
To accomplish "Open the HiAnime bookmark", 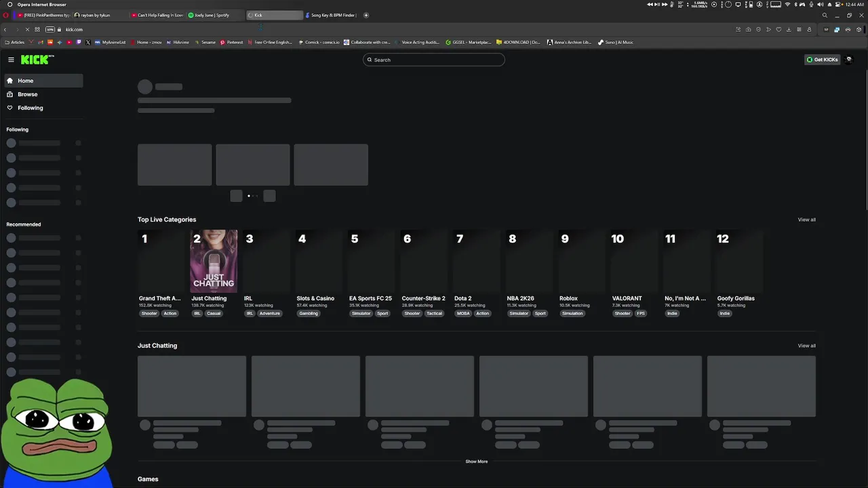I will pyautogui.click(x=178, y=42).
